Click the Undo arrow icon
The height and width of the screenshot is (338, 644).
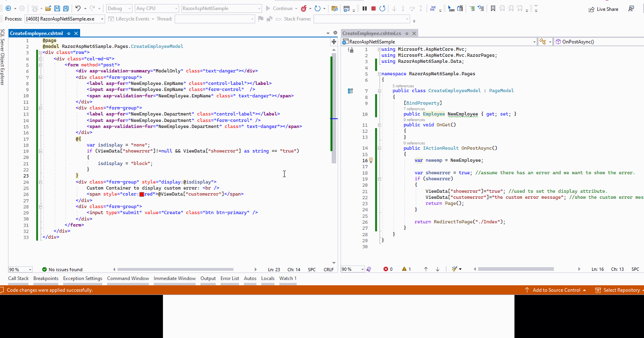tap(78, 8)
